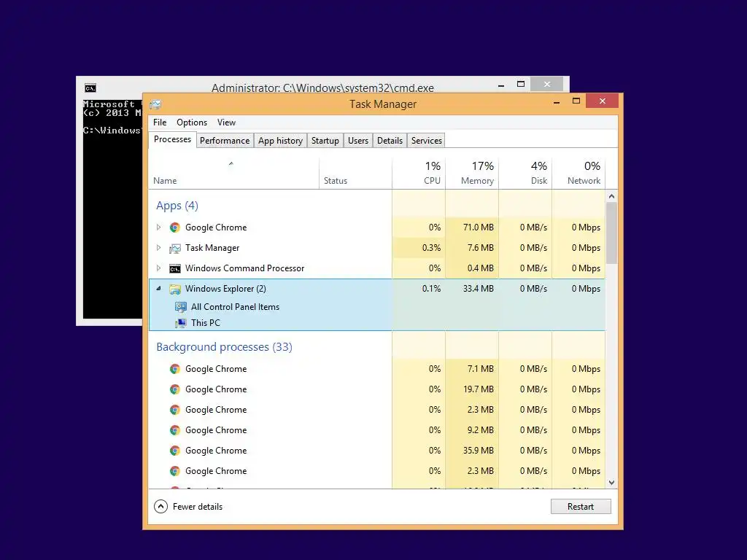This screenshot has height=560, width=747.
Task: Switch to the Performance tab
Action: (225, 141)
